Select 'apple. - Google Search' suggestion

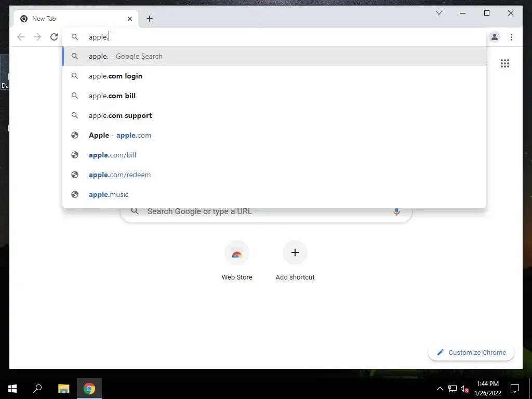point(274,56)
